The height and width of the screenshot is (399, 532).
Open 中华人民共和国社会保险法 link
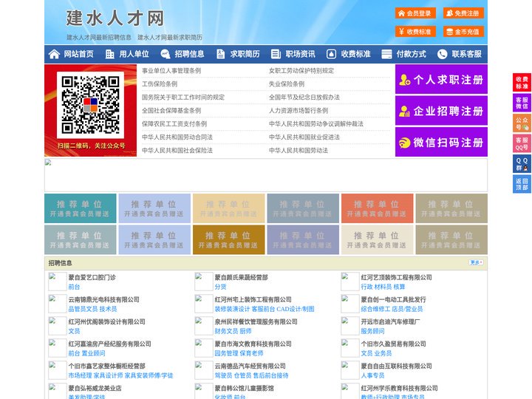click(x=177, y=150)
